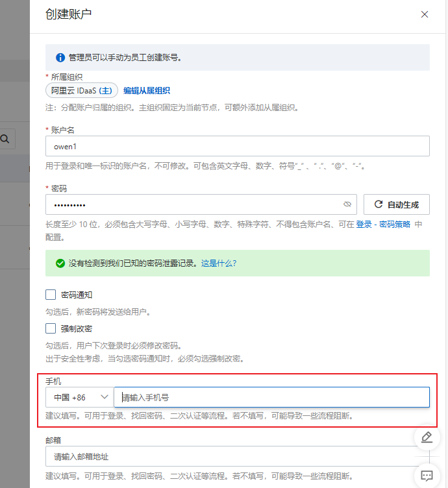Click the refresh icon in 自动生成
Screen dimensions: 448x488
coord(378,204)
